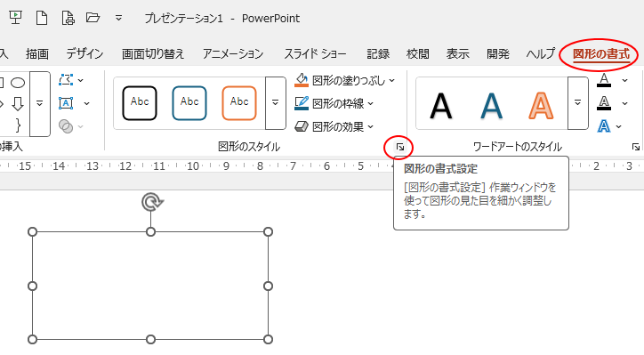Expand the shapes gallery list
Viewport: 644px width, 355px height.
click(x=40, y=103)
